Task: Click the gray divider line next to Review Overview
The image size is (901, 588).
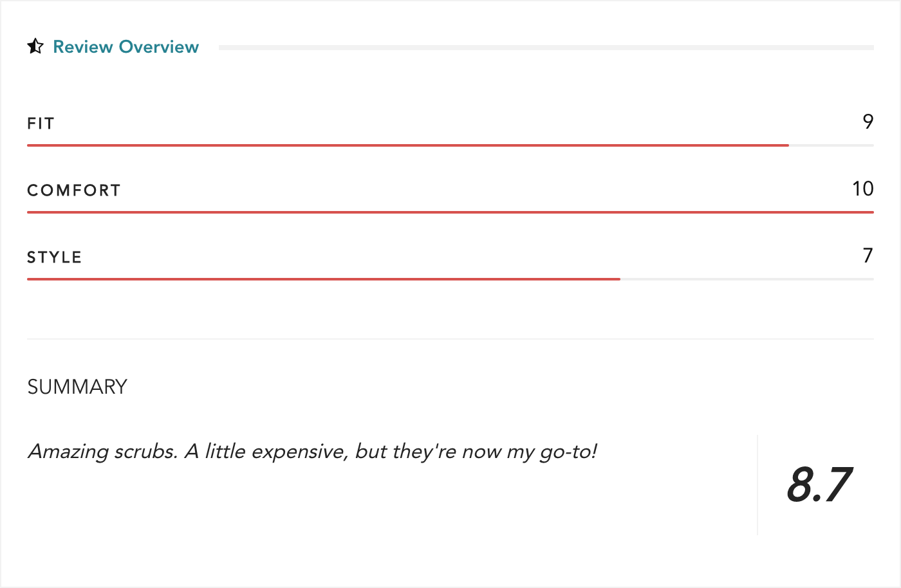Action: pyautogui.click(x=546, y=48)
